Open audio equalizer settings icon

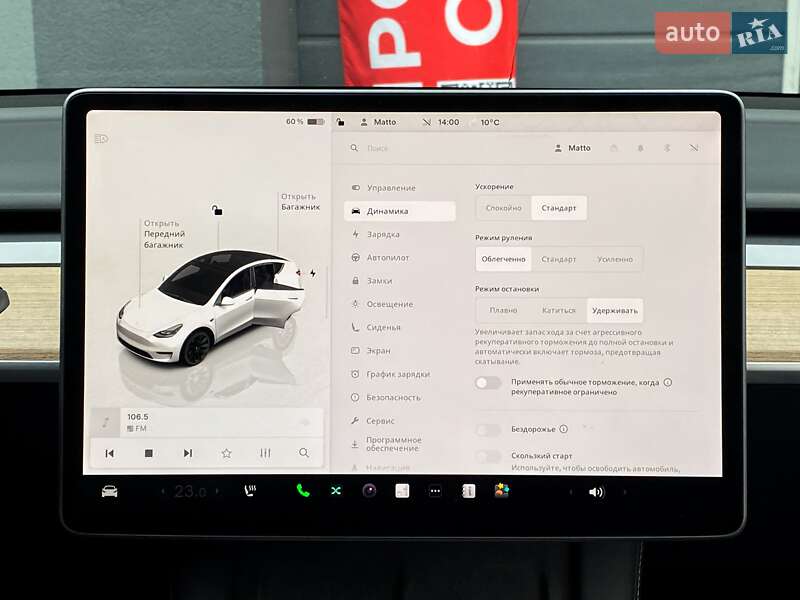pyautogui.click(x=265, y=453)
